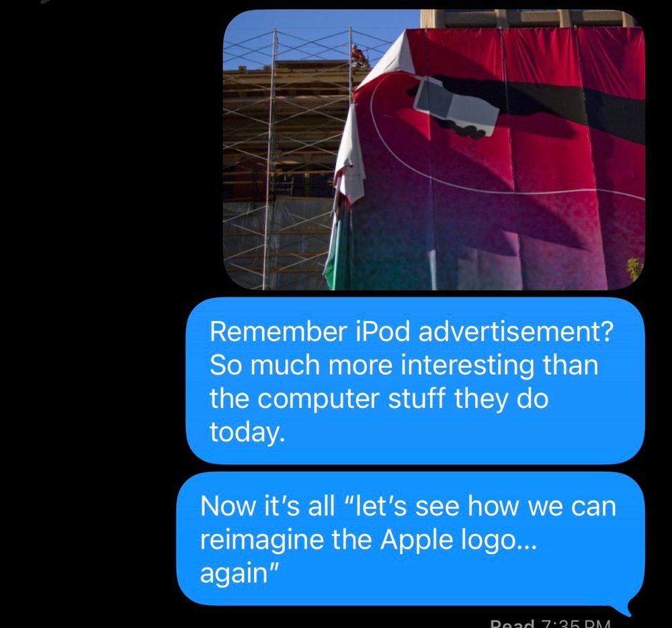Click the word "advertisement?" in the first bubble

(515, 331)
